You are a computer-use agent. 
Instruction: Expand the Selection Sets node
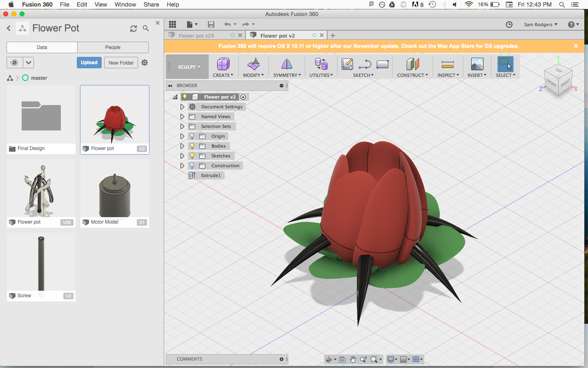pos(182,126)
